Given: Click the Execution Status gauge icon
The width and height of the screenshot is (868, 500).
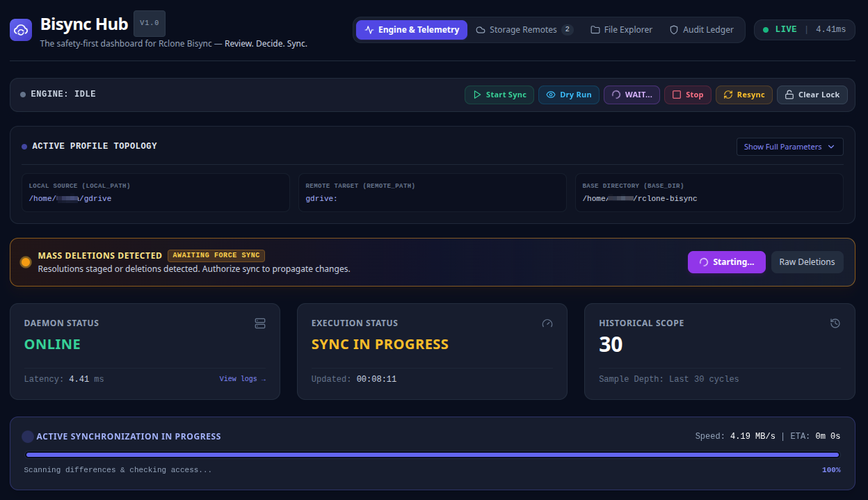Looking at the screenshot, I should click(547, 323).
